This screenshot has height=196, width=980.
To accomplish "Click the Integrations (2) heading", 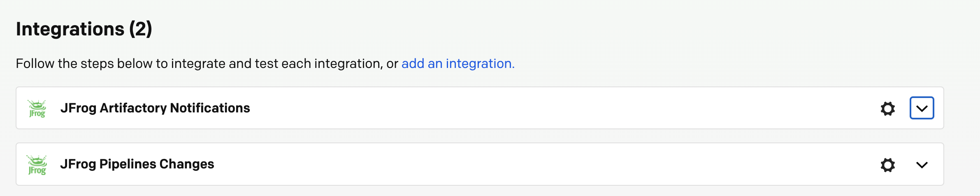I will pos(84,29).
